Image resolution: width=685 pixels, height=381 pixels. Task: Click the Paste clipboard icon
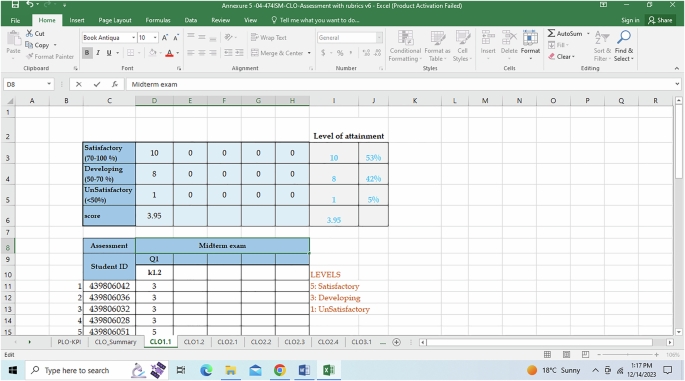click(x=14, y=38)
